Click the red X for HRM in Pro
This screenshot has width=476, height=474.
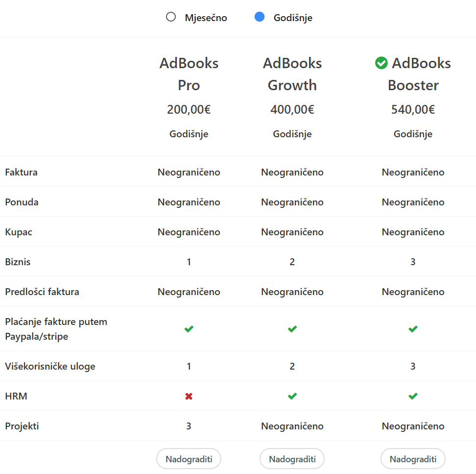(189, 396)
